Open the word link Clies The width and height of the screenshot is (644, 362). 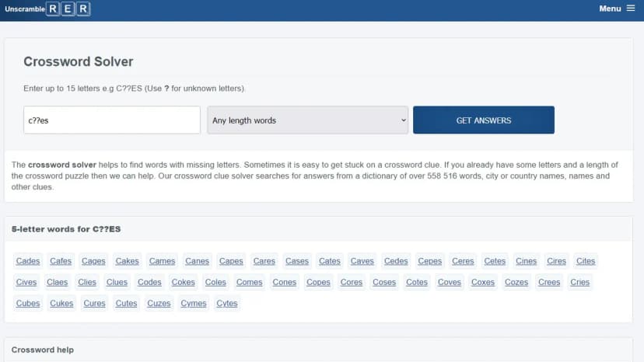point(87,283)
